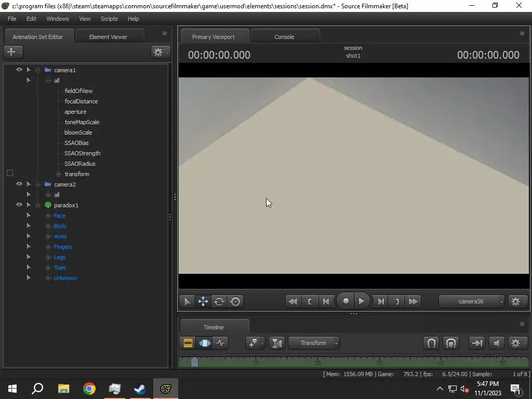The height and width of the screenshot is (399, 532).
Task: Click the timeline ruler at frame 20
Action: 317,362
